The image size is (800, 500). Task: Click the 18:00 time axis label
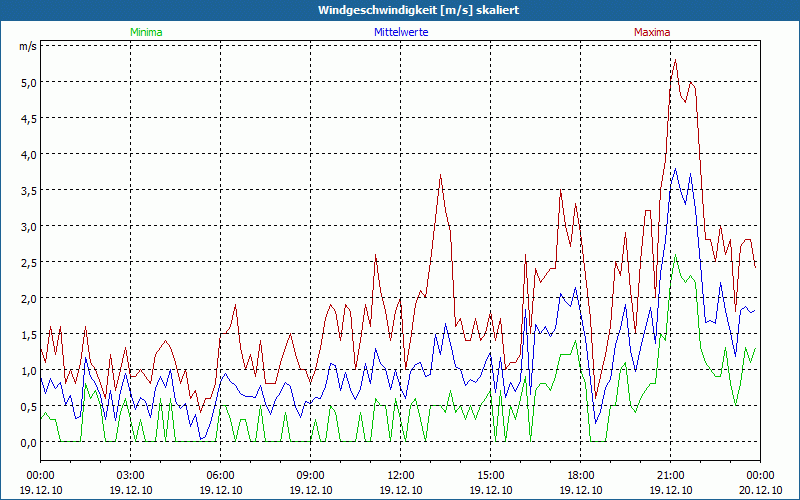coord(581,476)
